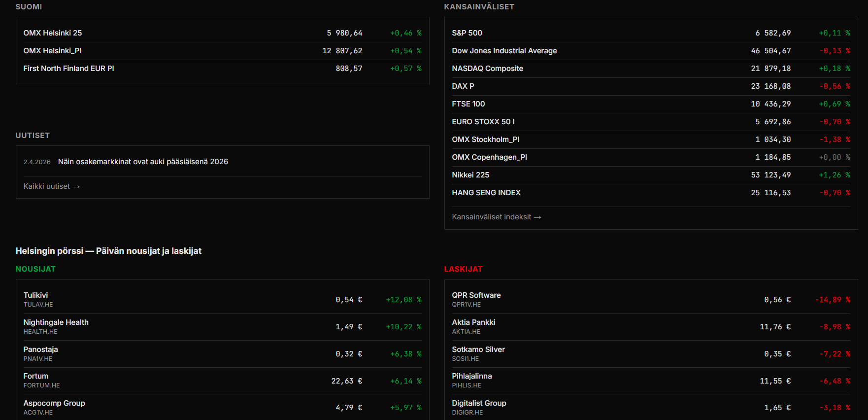
Task: Open the Aktia Pankki stock
Action: point(474,322)
